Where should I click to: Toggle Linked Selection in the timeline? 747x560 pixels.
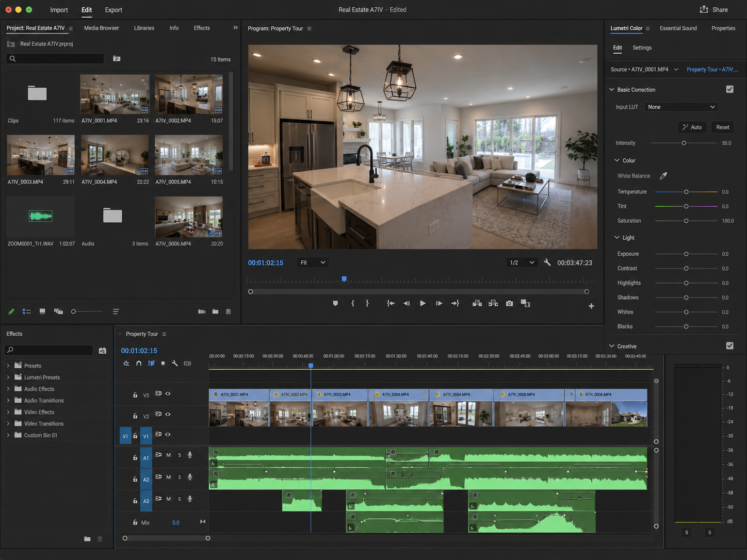(151, 364)
